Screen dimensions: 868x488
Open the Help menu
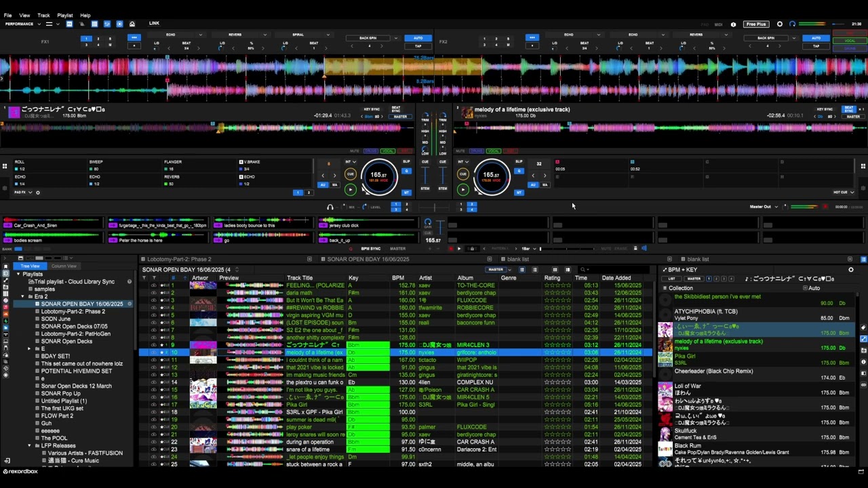(x=85, y=15)
